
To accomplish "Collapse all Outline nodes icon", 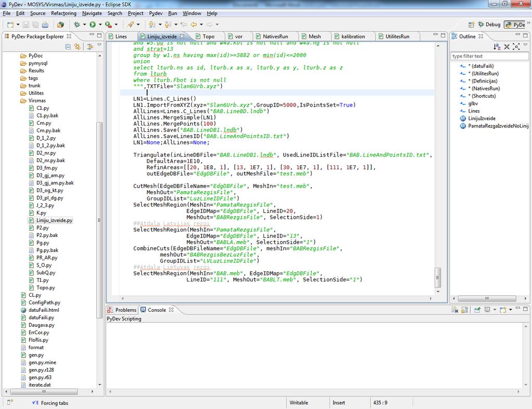I will [507, 46].
